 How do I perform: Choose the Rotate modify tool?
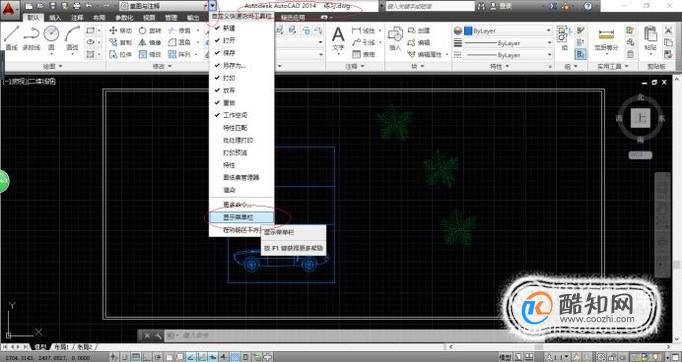(x=150, y=30)
